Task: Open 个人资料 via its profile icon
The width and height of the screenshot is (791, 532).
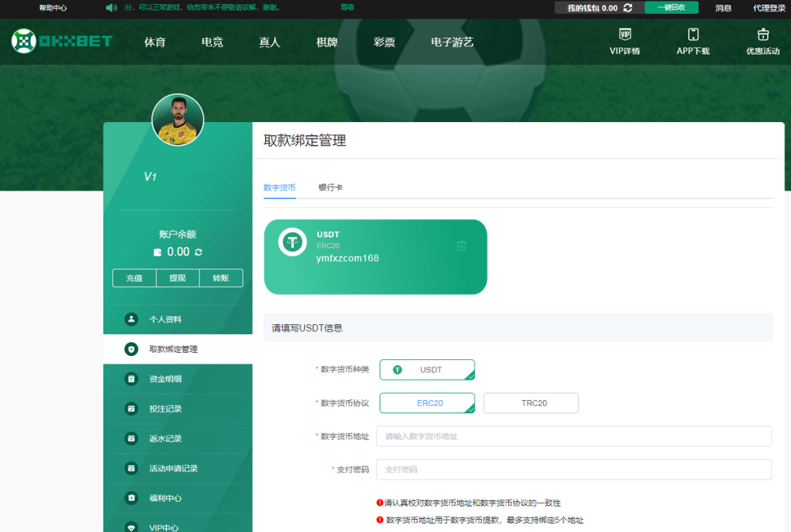Action: coord(131,319)
